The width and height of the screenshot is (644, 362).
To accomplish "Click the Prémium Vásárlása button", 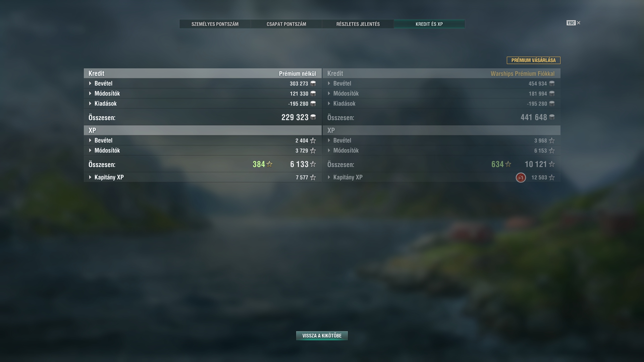I will pyautogui.click(x=533, y=60).
